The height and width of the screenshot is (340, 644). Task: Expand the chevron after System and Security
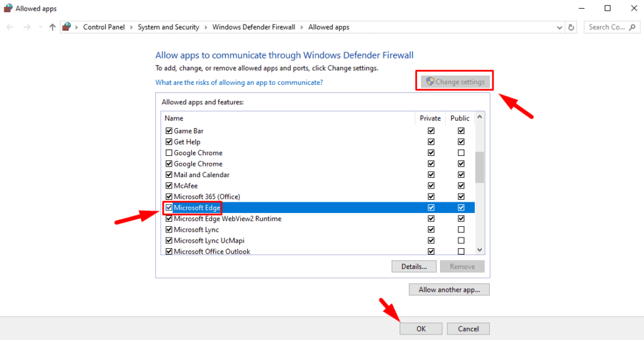point(206,27)
